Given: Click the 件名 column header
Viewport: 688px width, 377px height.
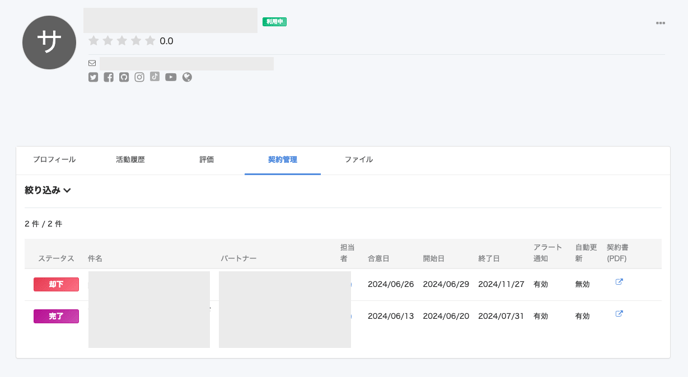Looking at the screenshot, I should [95, 259].
